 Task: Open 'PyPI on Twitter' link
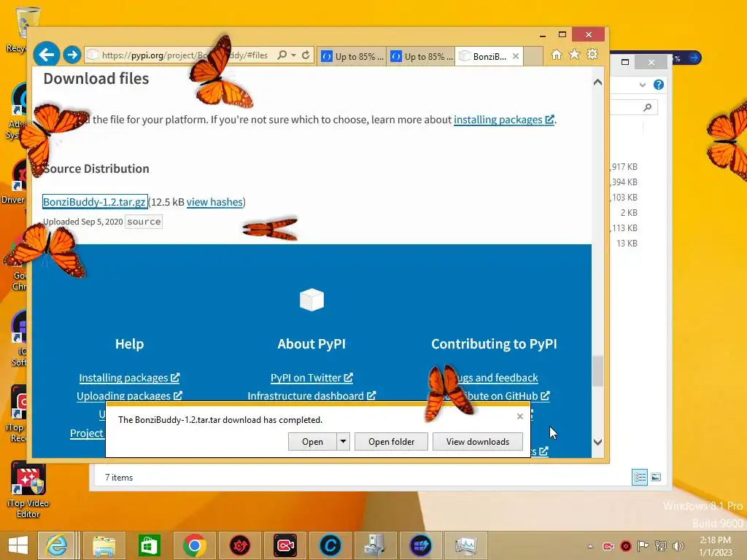coord(311,378)
